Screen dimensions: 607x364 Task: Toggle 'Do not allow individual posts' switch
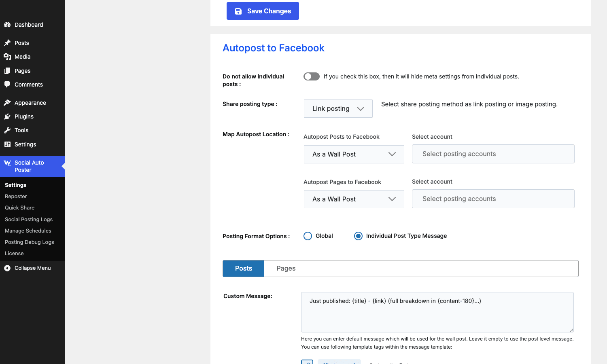point(312,76)
